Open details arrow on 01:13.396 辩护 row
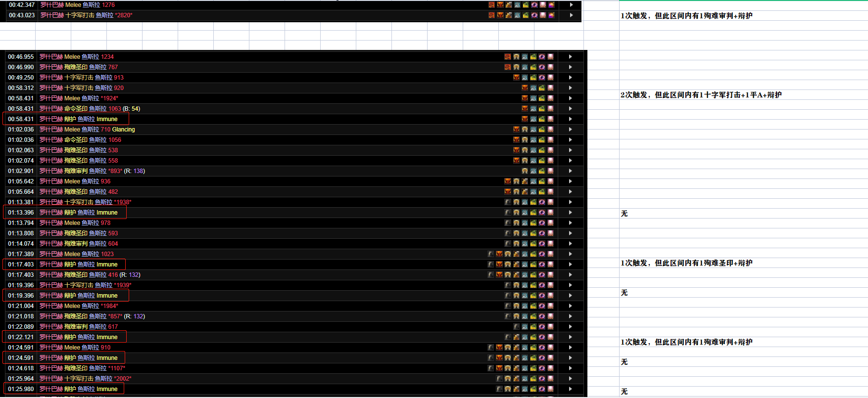This screenshot has width=868, height=398. [570, 213]
